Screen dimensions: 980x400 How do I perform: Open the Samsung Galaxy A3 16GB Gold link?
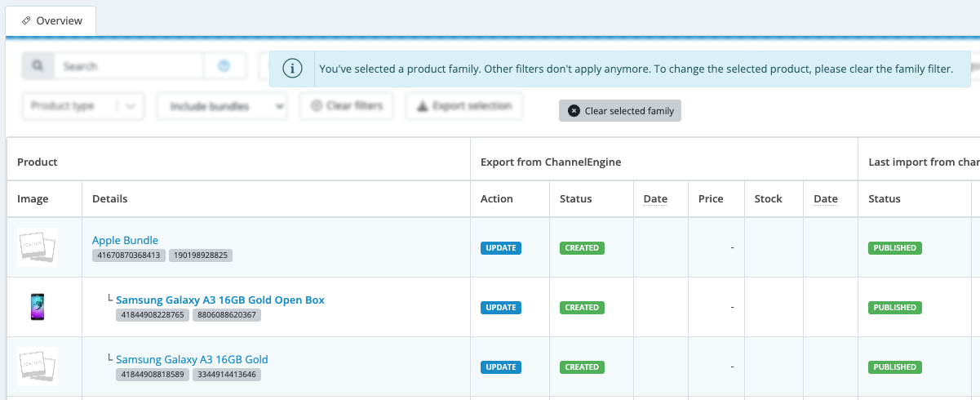[x=192, y=359]
